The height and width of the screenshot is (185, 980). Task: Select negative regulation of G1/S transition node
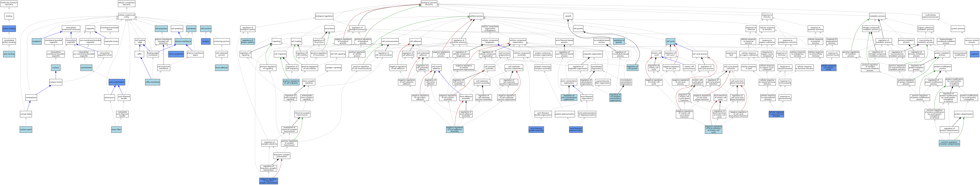[x=713, y=130]
